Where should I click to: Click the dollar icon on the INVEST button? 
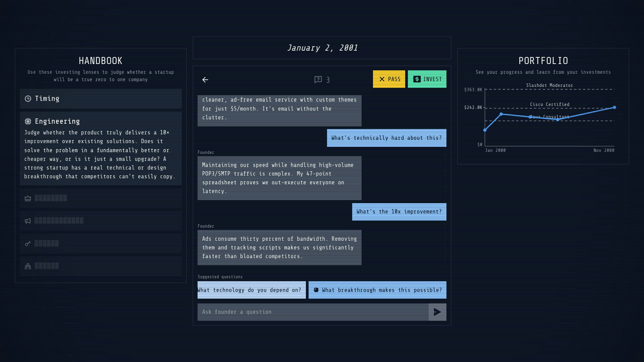(x=417, y=79)
